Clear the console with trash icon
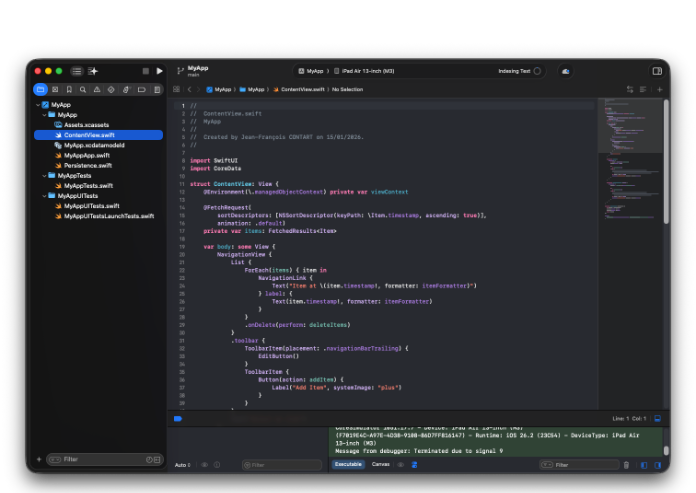The height and width of the screenshot is (493, 696). click(626, 465)
